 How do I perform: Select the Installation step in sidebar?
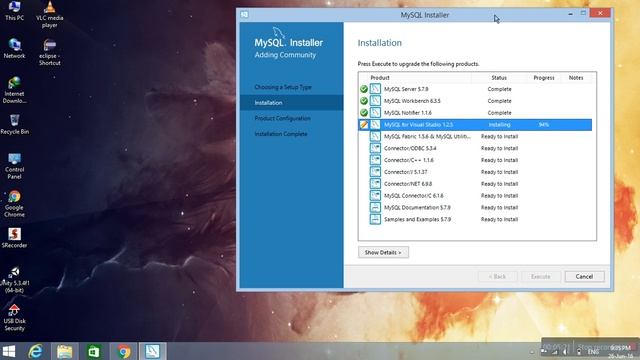[291, 102]
